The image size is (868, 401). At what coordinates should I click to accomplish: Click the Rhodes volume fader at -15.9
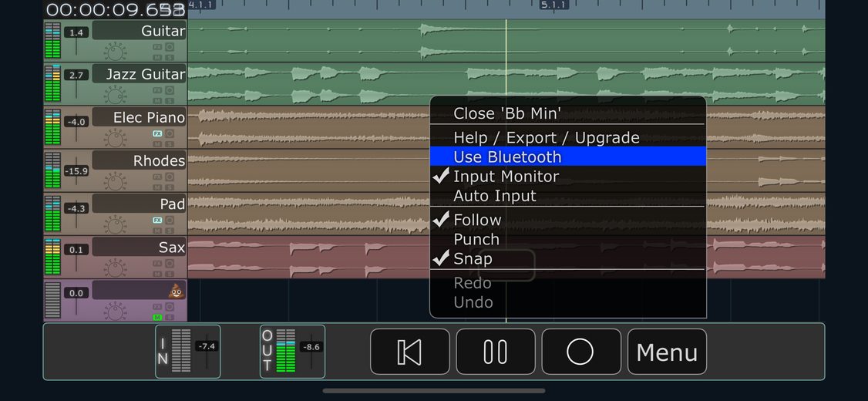pos(76,171)
